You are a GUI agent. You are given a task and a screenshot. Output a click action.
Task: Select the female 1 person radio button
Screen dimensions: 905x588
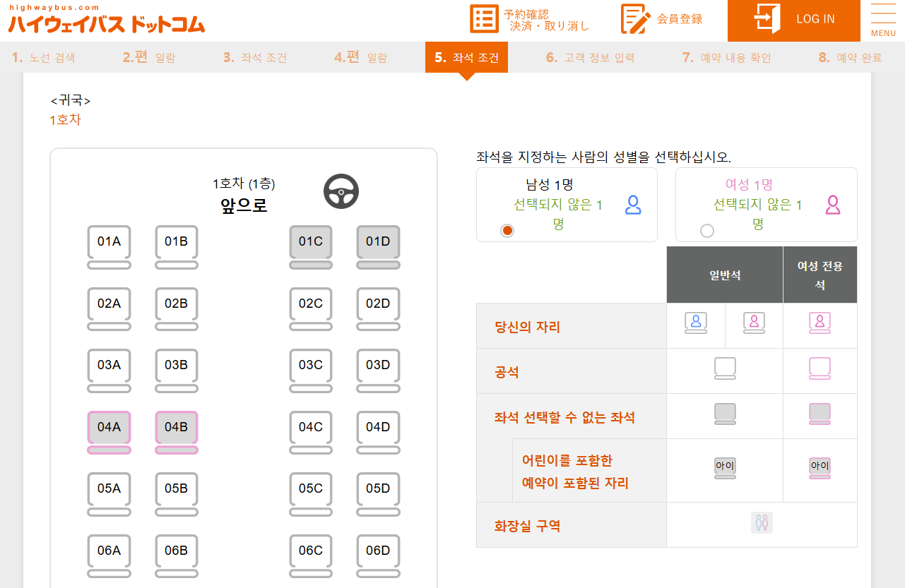click(x=706, y=231)
